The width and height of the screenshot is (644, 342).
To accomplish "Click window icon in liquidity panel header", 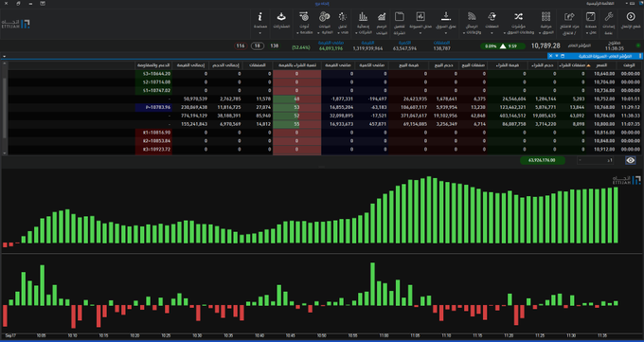I will coord(563,56).
